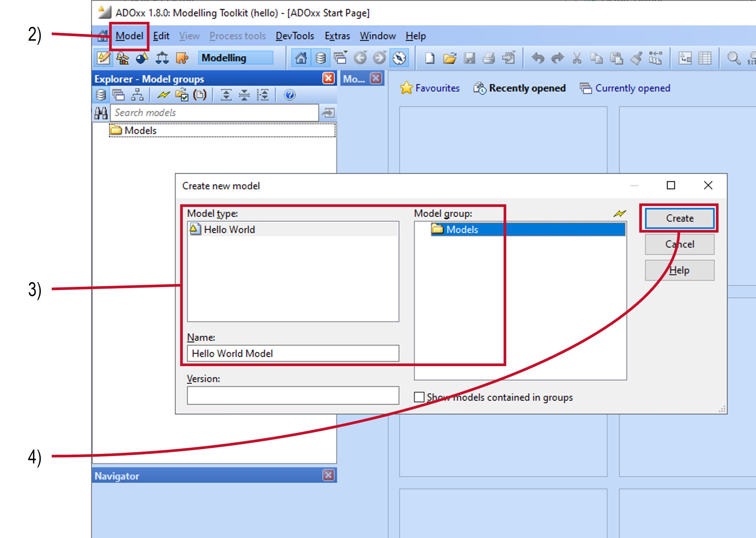
Task: Click the Name field with Hello World Model
Action: [x=293, y=353]
